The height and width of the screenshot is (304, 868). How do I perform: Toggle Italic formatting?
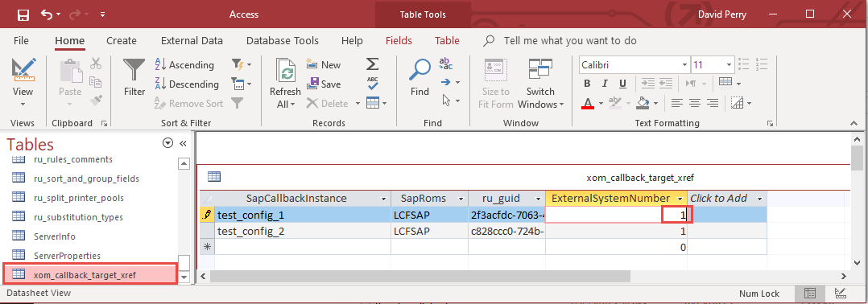point(605,84)
